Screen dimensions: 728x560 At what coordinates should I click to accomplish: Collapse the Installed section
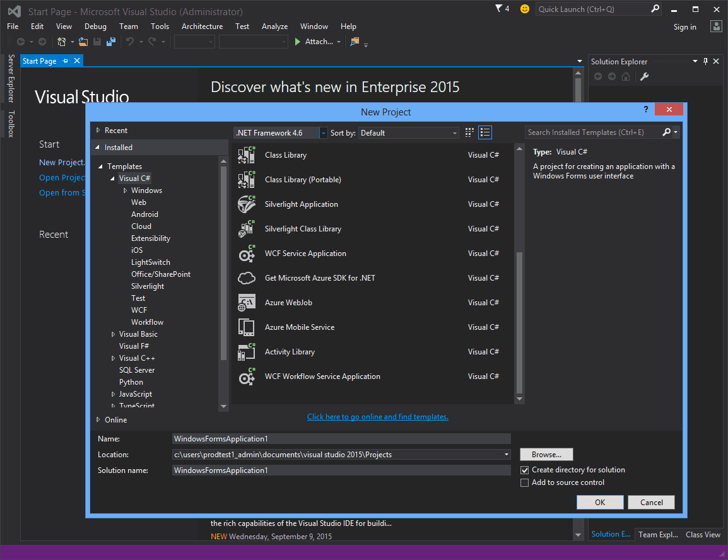pyautogui.click(x=98, y=148)
